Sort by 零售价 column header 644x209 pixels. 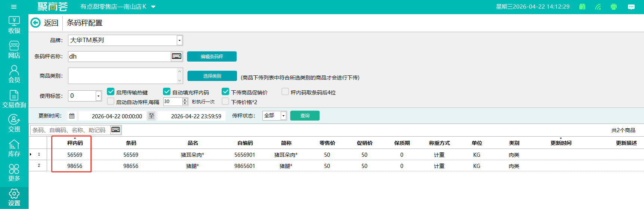click(x=327, y=143)
